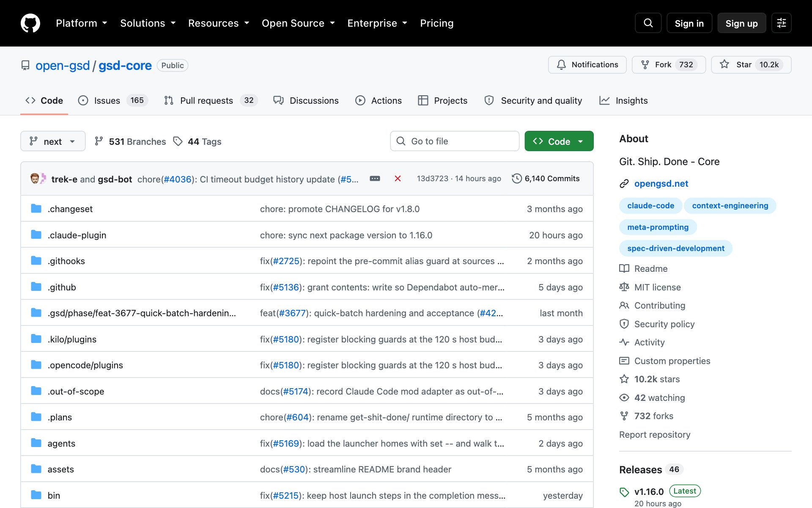Star the repository with the Star button
812x508 pixels.
point(751,65)
